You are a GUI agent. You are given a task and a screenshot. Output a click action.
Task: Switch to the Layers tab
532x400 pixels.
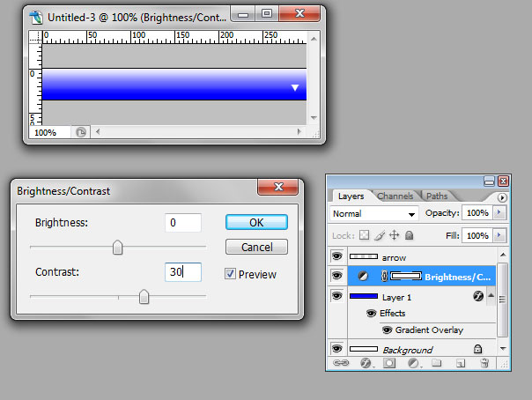(x=351, y=196)
